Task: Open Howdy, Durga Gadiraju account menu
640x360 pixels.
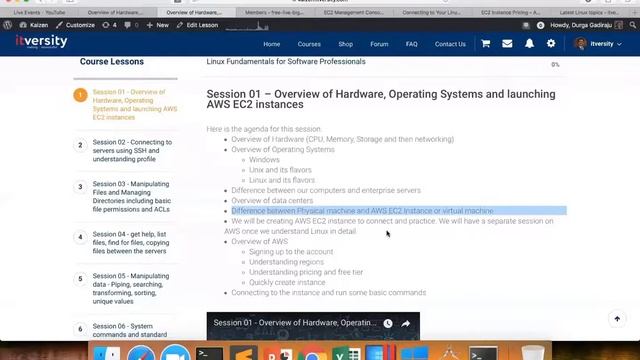Action: tap(586, 25)
